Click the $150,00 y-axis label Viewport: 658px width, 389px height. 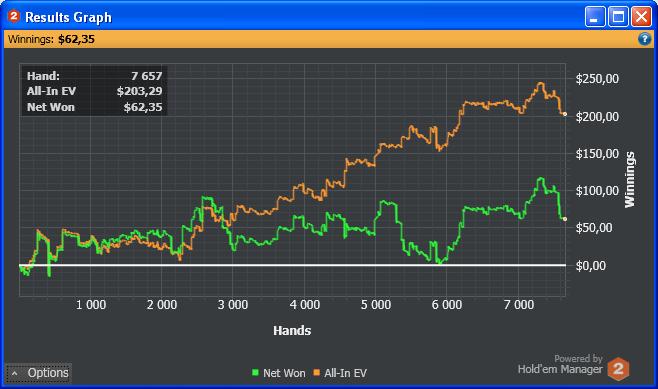click(x=597, y=154)
